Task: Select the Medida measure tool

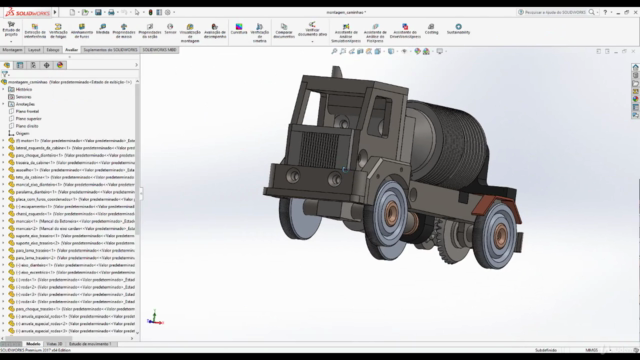Action: (x=102, y=29)
